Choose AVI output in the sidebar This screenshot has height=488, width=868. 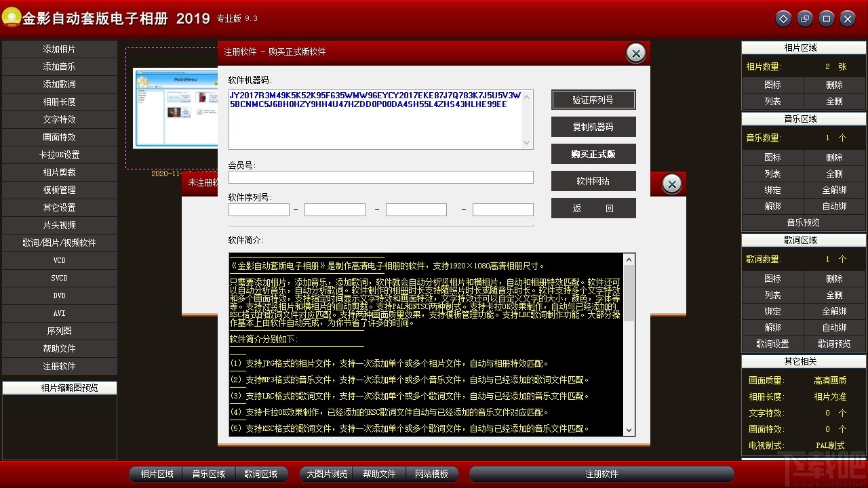[x=60, y=314]
